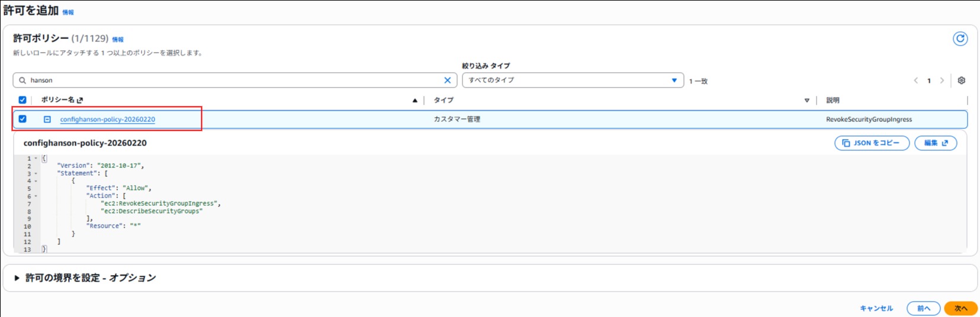The width and height of the screenshot is (980, 317).
Task: Click the 編集 button
Action: 935,143
